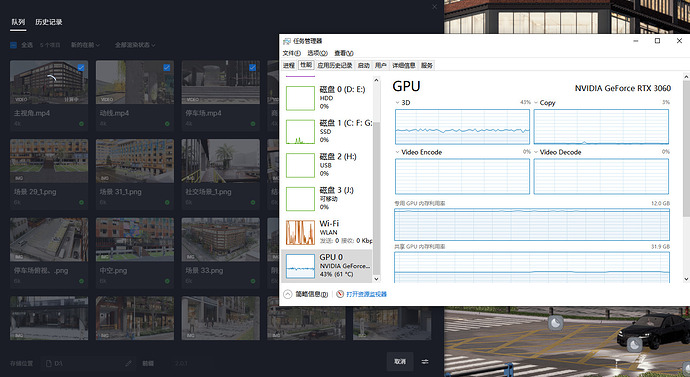Image resolution: width=690 pixels, height=377 pixels.
Task: Switch to the 队列 tab in render queue
Action: pyautogui.click(x=18, y=22)
